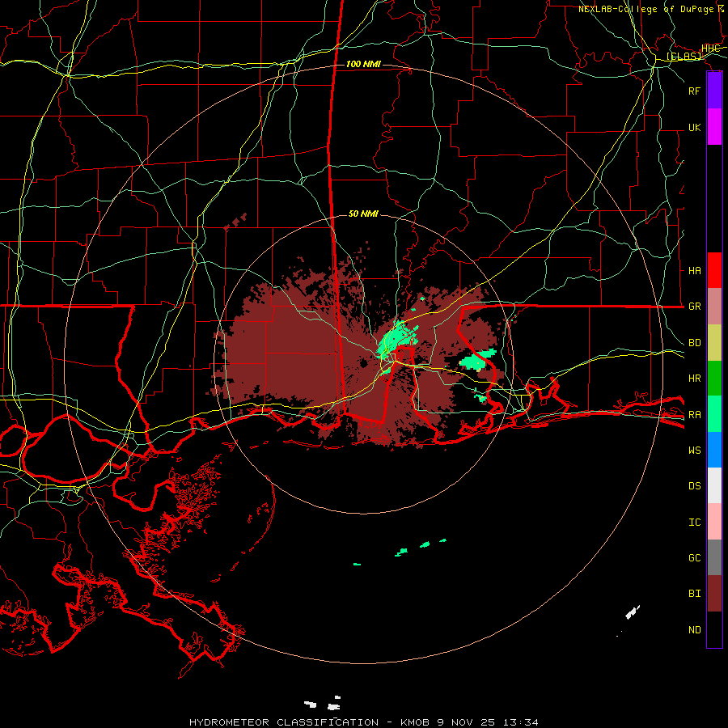Screen dimensions: 728x728
Task: Click the IC legend label
Action: [694, 523]
